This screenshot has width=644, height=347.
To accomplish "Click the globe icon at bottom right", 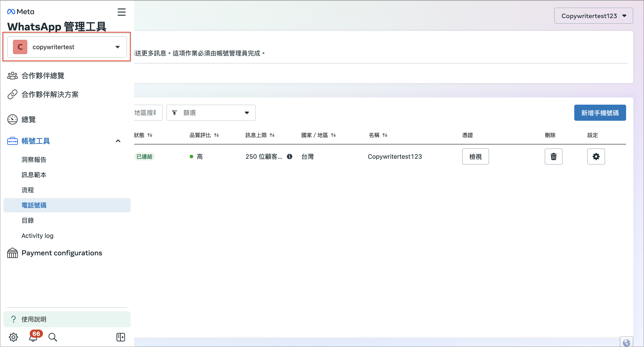I will click(x=627, y=343).
